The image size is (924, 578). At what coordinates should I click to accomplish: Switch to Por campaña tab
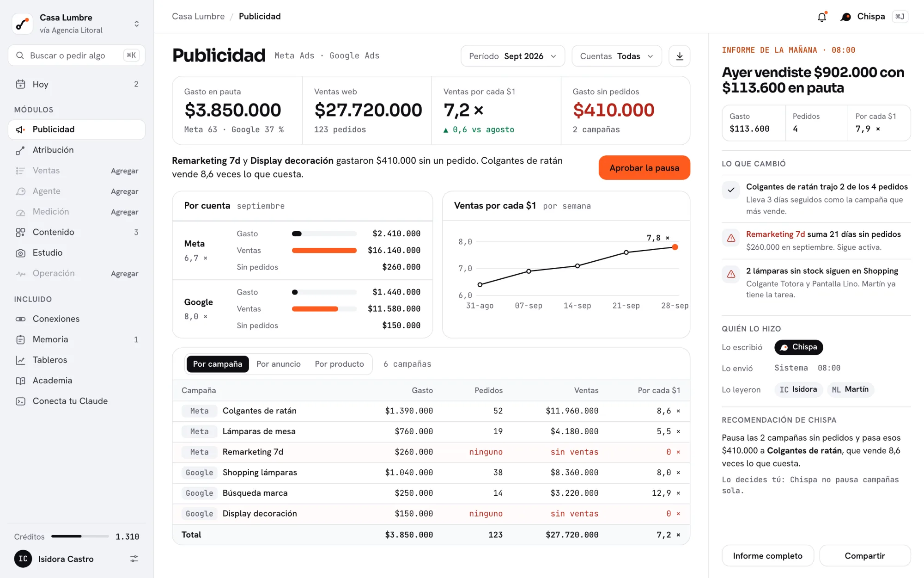pos(218,364)
